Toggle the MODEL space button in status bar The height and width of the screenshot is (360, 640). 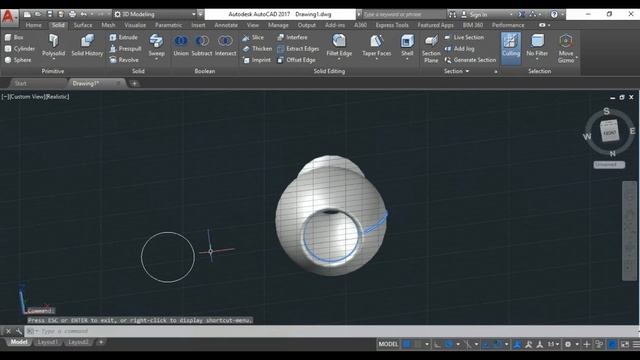388,344
